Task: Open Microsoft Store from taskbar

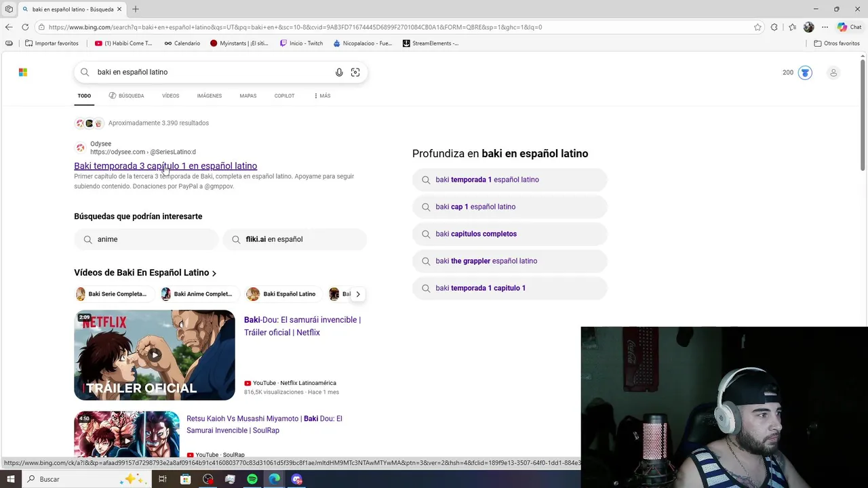Action: [x=185, y=479]
